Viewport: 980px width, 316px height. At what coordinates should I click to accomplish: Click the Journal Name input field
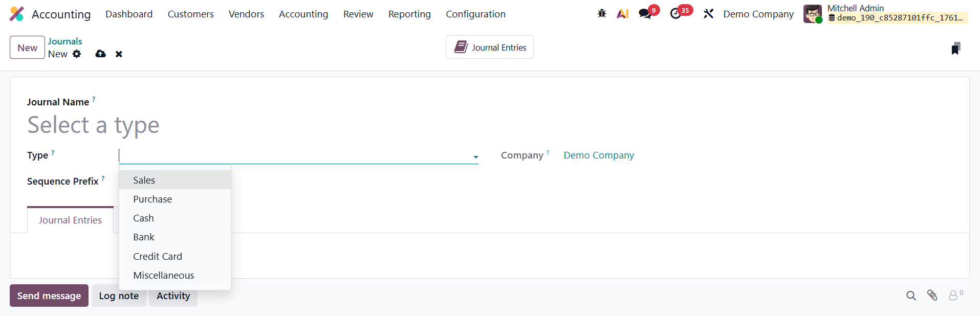(x=253, y=125)
